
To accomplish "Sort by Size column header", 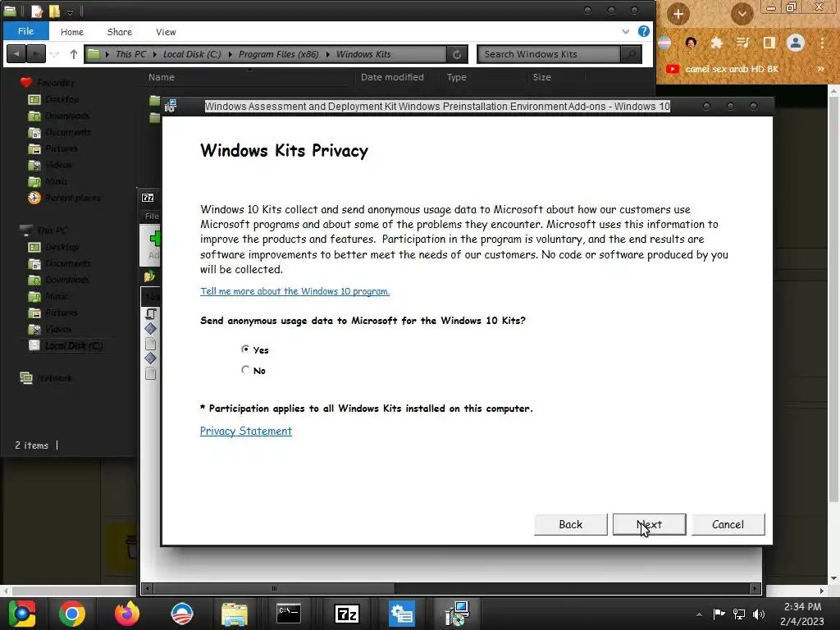I will (x=541, y=77).
